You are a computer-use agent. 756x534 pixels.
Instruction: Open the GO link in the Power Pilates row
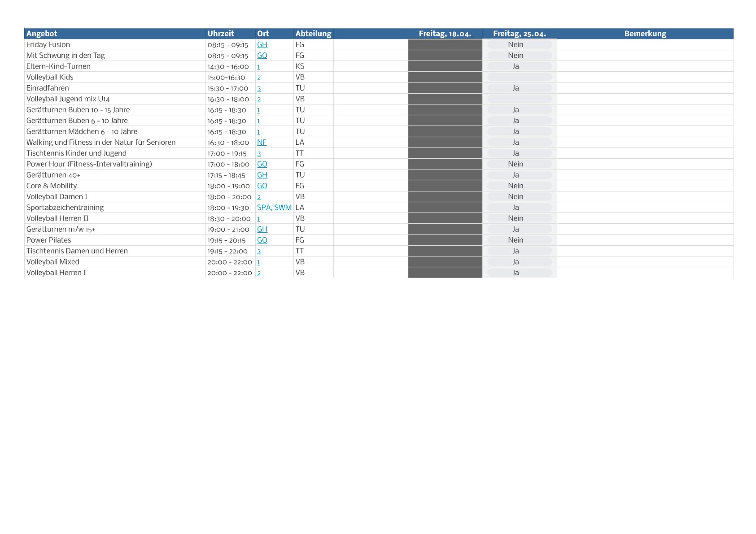(262, 240)
